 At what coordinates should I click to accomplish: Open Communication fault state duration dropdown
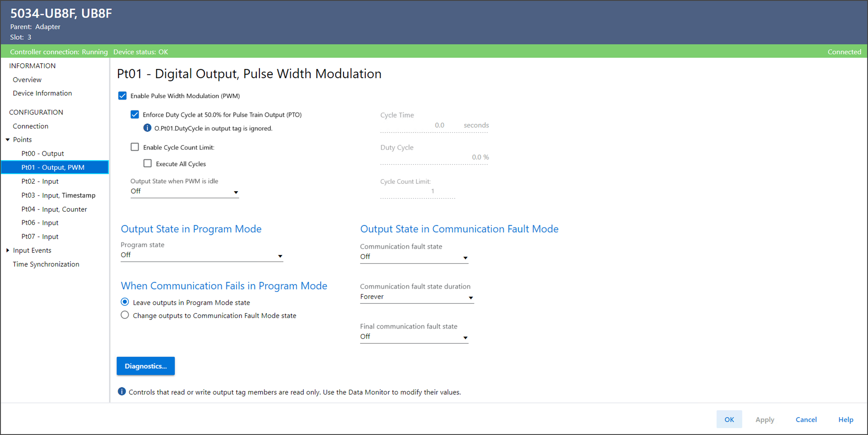coord(416,297)
